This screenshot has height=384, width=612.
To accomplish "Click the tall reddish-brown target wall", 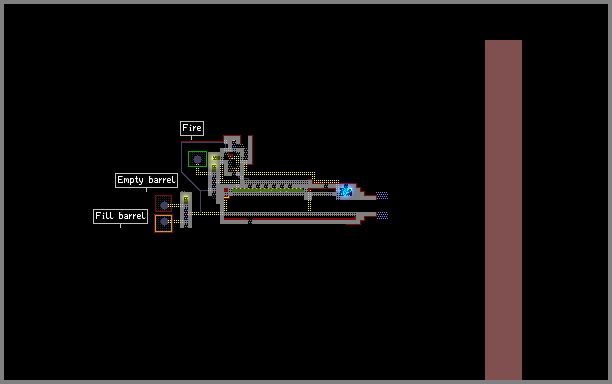I will 503,210.
